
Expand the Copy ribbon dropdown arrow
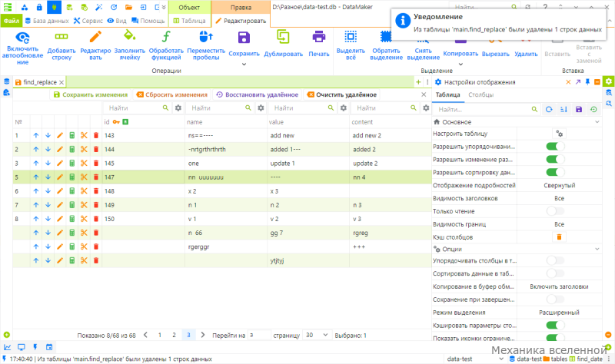pyautogui.click(x=460, y=65)
